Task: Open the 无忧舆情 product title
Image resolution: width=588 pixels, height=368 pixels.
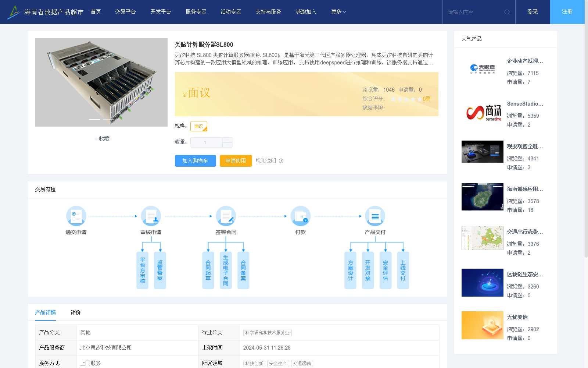Action: (517, 317)
